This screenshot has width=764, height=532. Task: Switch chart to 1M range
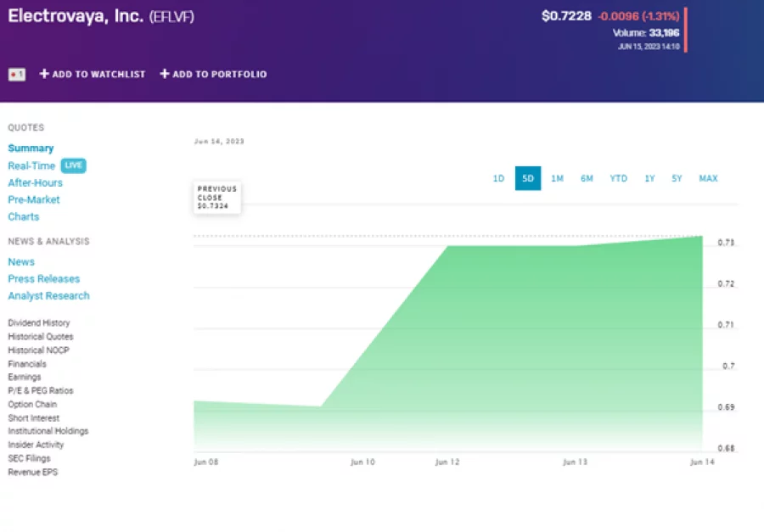point(557,178)
